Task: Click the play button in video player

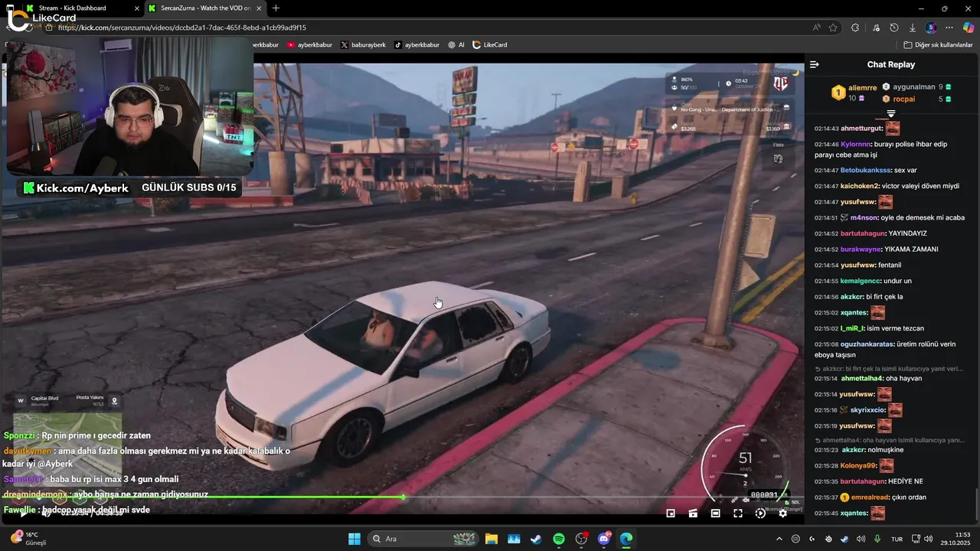Action: pyautogui.click(x=23, y=514)
